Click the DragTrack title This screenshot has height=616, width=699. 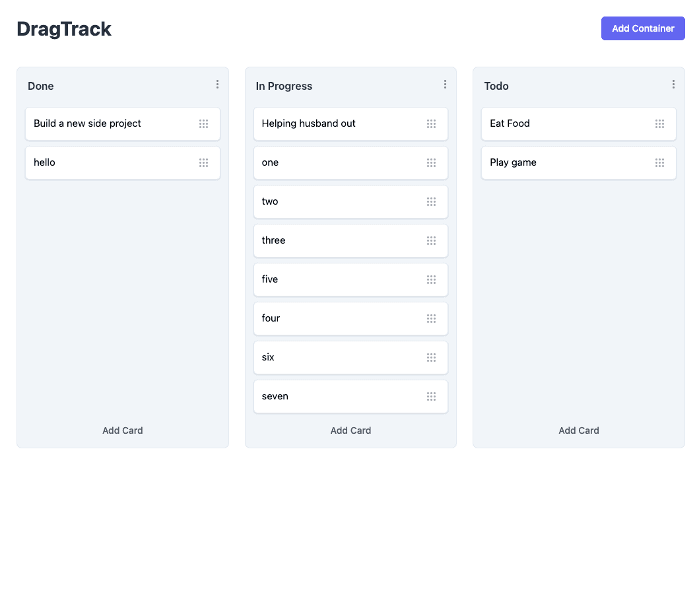click(64, 29)
